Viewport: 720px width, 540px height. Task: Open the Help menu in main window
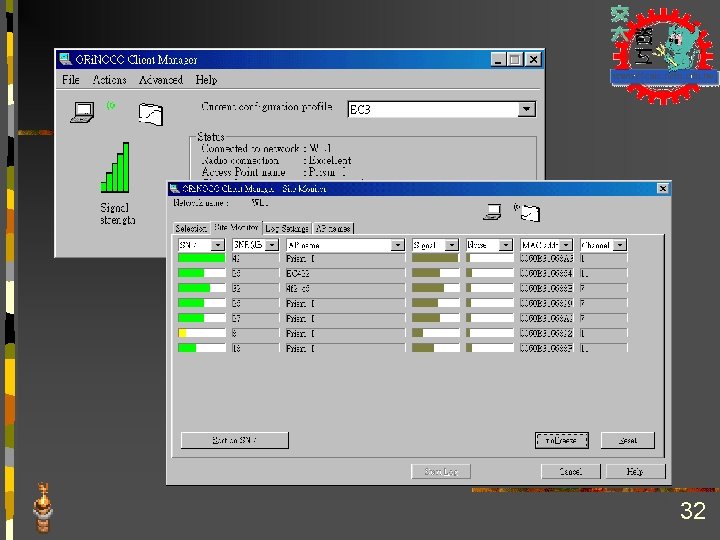click(206, 80)
